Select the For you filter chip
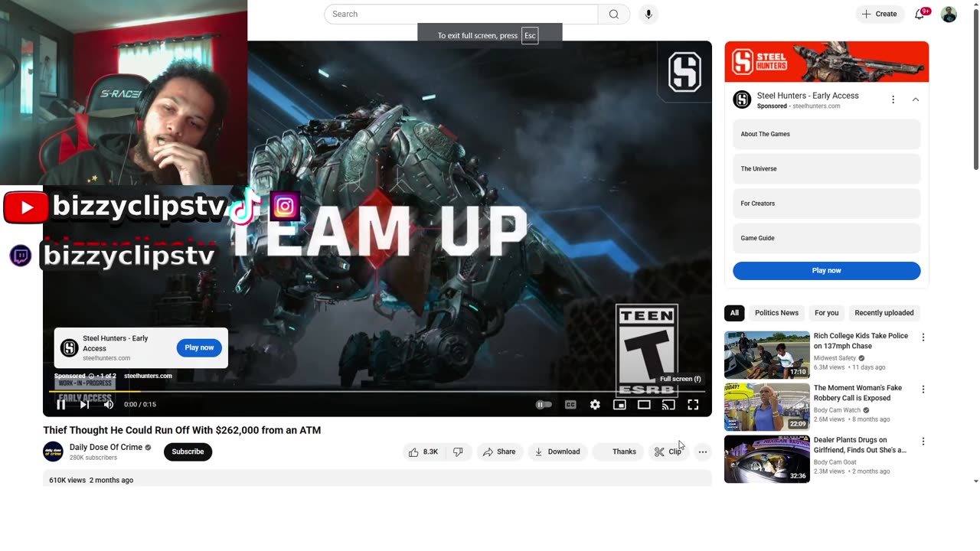Image resolution: width=980 pixels, height=551 pixels. pyautogui.click(x=826, y=312)
